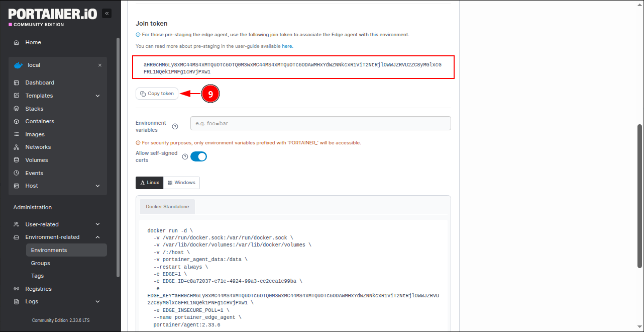Open the user-guide 'here' link
Image resolution: width=644 pixels, height=332 pixels.
click(x=287, y=46)
